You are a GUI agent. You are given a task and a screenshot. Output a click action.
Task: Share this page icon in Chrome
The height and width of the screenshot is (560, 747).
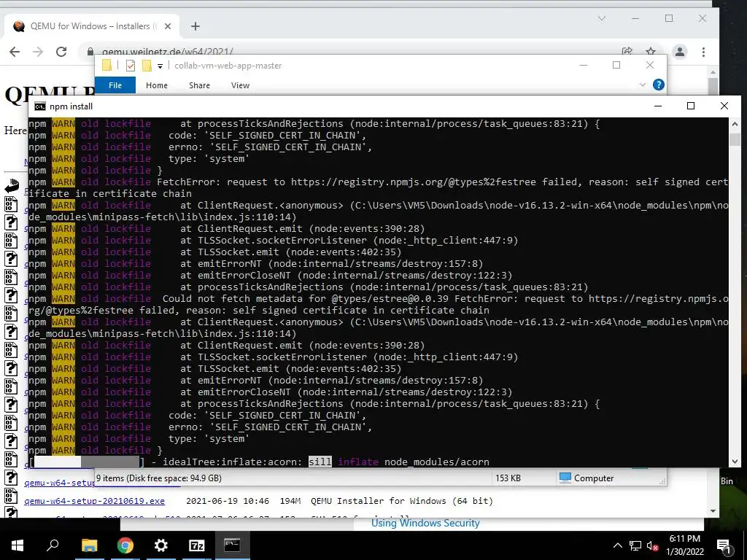627,51
